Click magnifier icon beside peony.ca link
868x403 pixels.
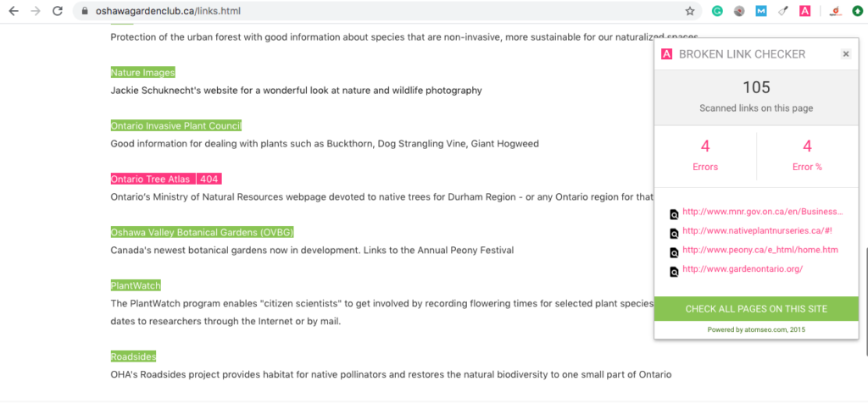point(674,252)
